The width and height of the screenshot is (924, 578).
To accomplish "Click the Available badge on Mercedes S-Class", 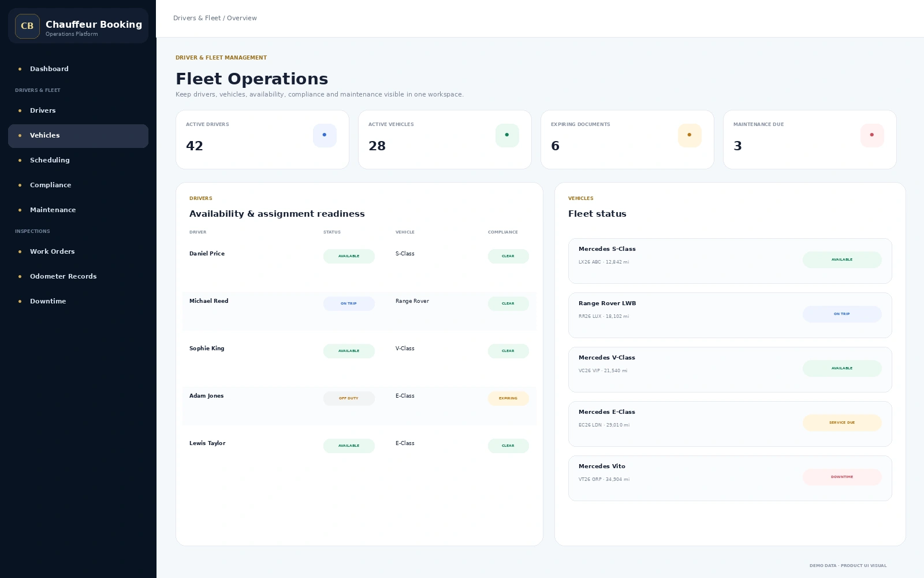I will (842, 260).
